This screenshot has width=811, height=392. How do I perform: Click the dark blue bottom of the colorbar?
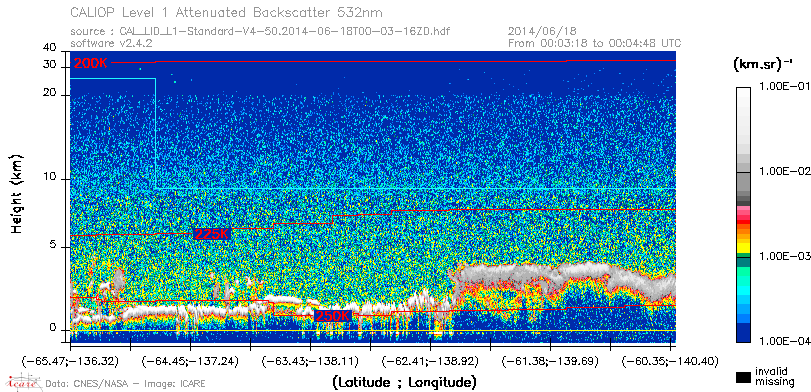[743, 333]
